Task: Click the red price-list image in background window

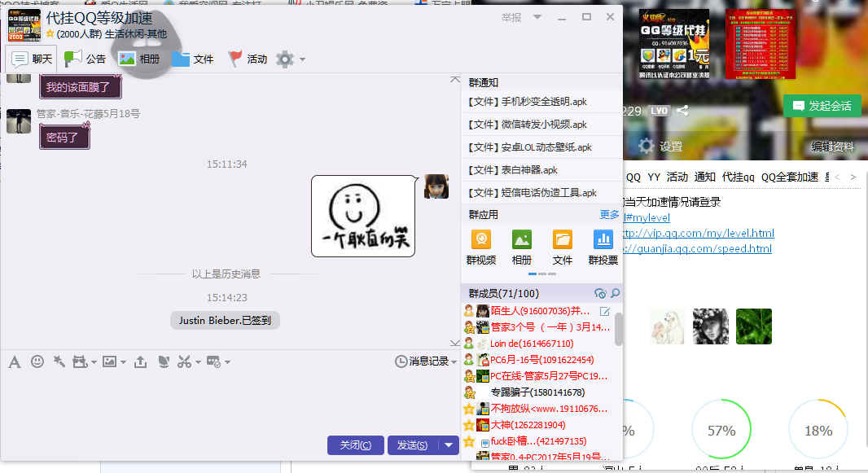Action: click(x=760, y=44)
